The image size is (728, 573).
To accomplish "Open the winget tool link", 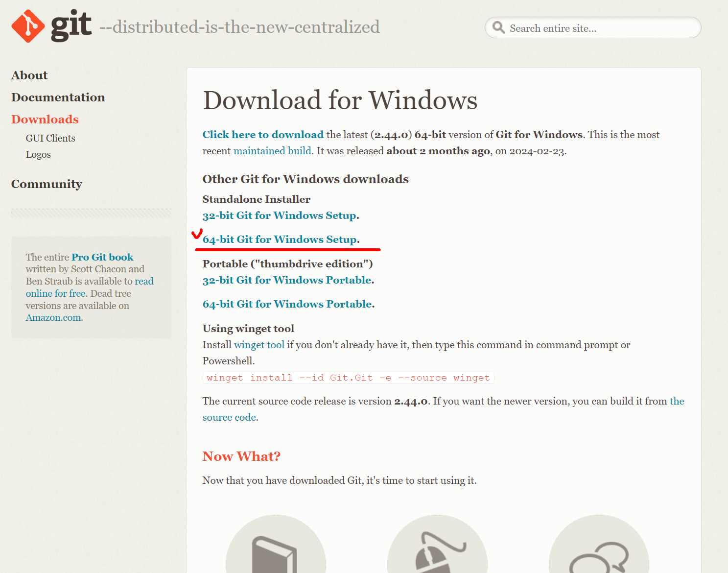I will point(259,345).
